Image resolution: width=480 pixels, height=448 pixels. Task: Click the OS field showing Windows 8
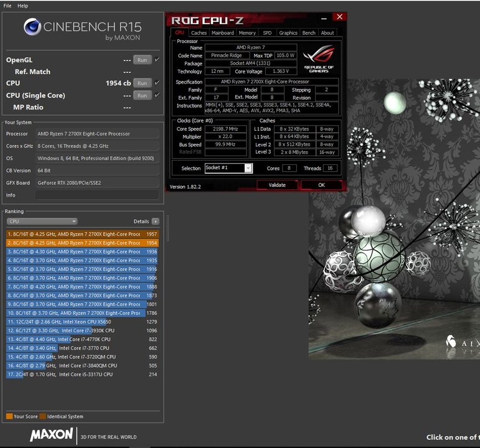pos(97,158)
